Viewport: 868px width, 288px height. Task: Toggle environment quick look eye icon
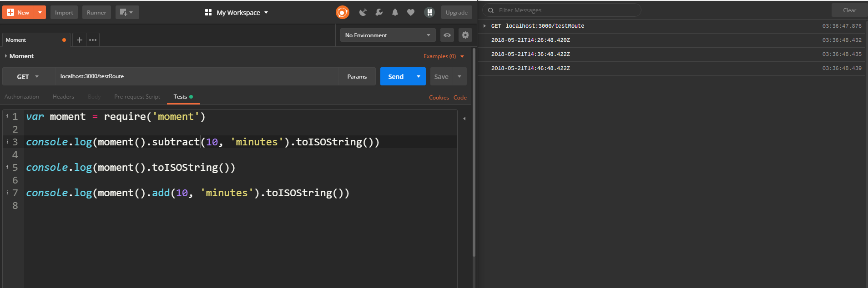[x=447, y=35]
